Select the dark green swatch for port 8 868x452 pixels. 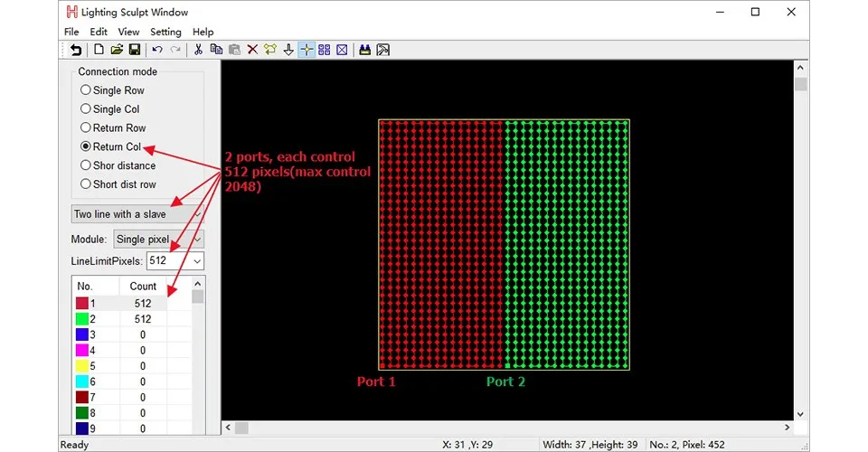click(x=82, y=413)
